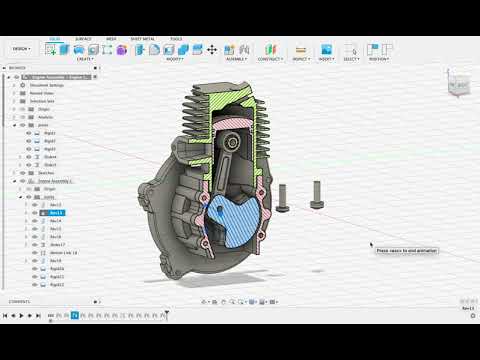
Task: Open the INSERT dropdown menu
Action: [x=326, y=59]
